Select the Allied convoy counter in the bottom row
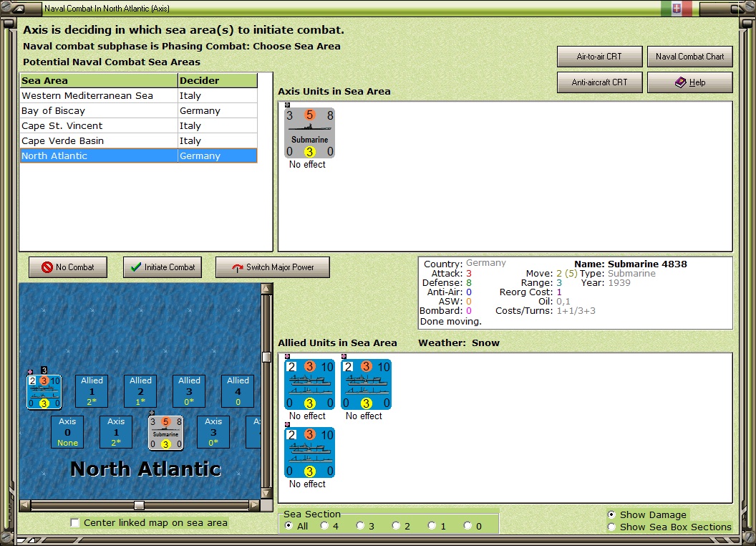This screenshot has height=546, width=756. (309, 452)
